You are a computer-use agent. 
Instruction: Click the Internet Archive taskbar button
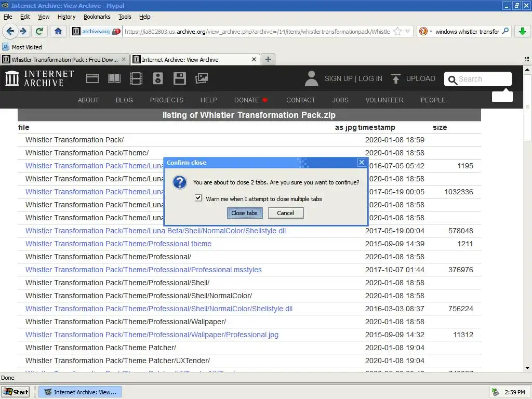point(79,392)
